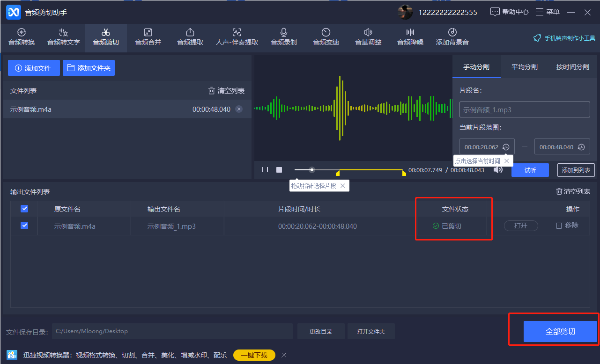Open the 音量调整 tool
Viewport: 600px width, 364px height.
click(x=368, y=37)
